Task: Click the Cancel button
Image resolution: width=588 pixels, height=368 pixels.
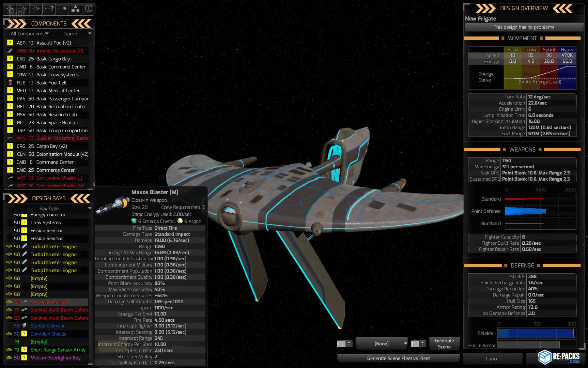Action: 492,358
